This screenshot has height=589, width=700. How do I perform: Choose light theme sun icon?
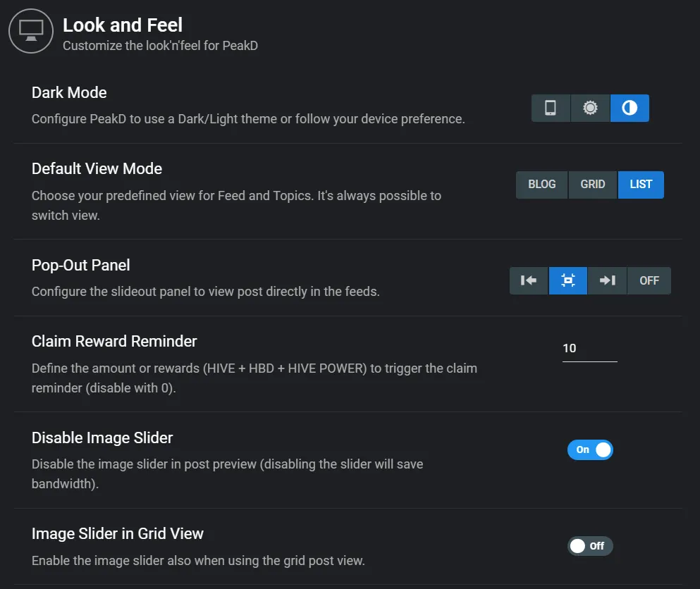[590, 108]
